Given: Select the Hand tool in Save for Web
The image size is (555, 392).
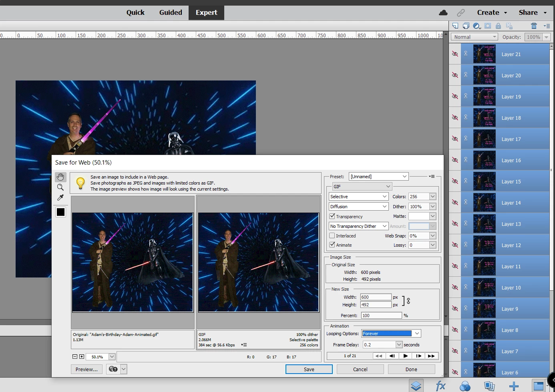Looking at the screenshot, I should 60,177.
